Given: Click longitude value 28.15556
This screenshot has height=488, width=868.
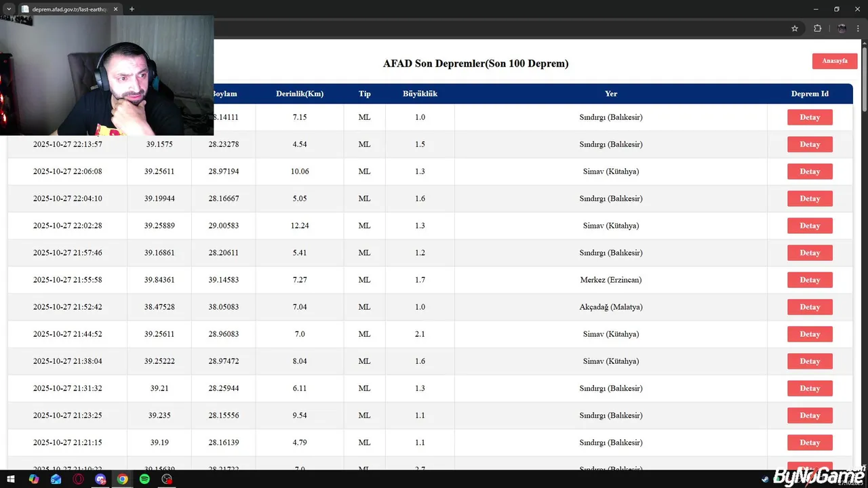Looking at the screenshot, I should [x=224, y=415].
